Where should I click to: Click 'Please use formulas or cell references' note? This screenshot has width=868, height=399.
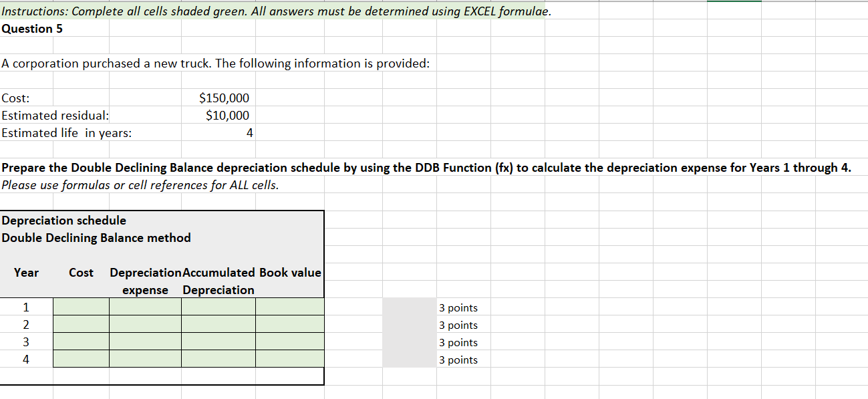[x=140, y=185]
